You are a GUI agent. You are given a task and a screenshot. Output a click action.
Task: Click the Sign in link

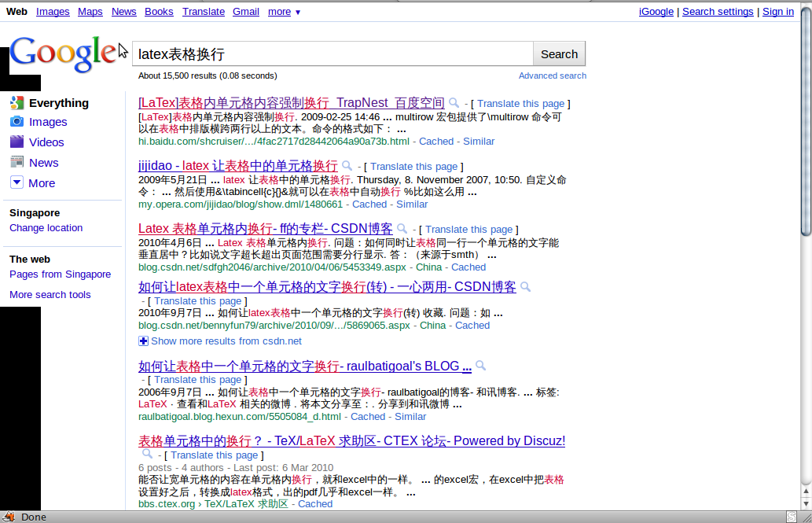[x=778, y=11]
